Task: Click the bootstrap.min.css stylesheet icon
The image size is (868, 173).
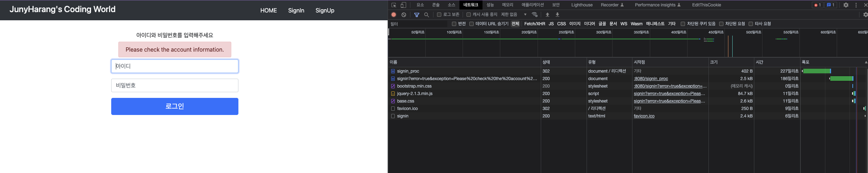Action: click(x=393, y=86)
